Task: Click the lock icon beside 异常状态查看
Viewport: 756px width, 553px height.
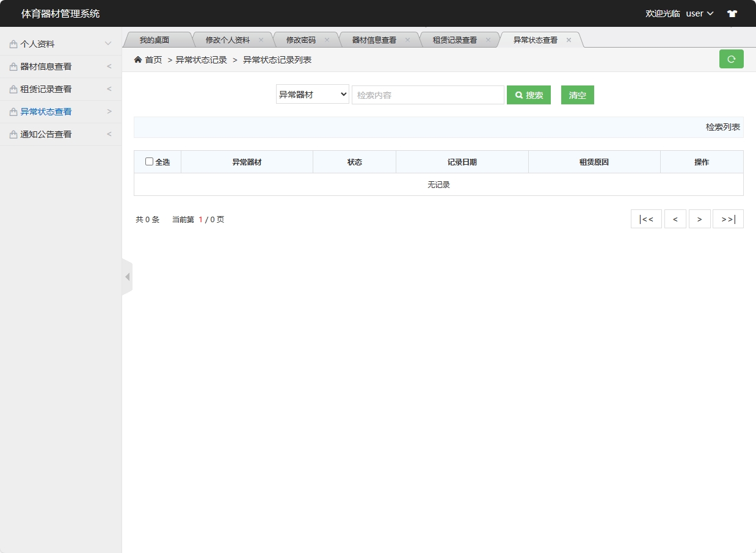Action: click(x=13, y=111)
